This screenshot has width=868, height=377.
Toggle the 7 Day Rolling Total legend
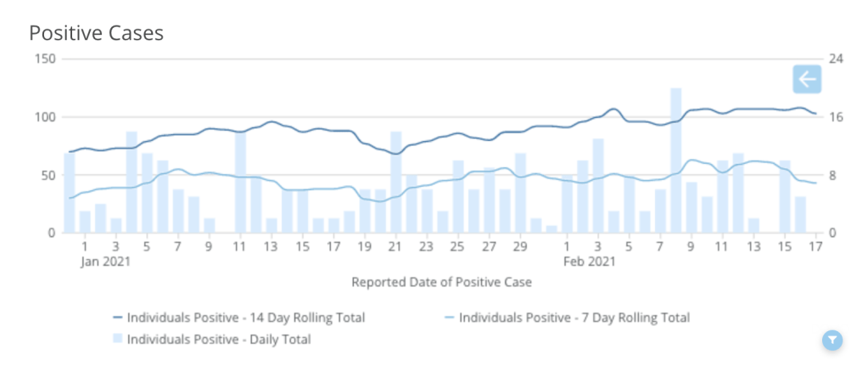574,318
